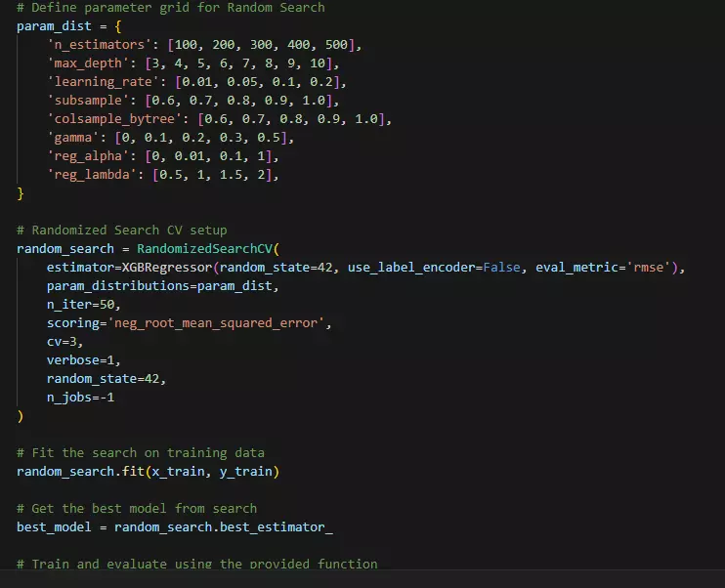The width and height of the screenshot is (725, 588).
Task: Click the random_search variable in its assignment
Action: pos(65,249)
